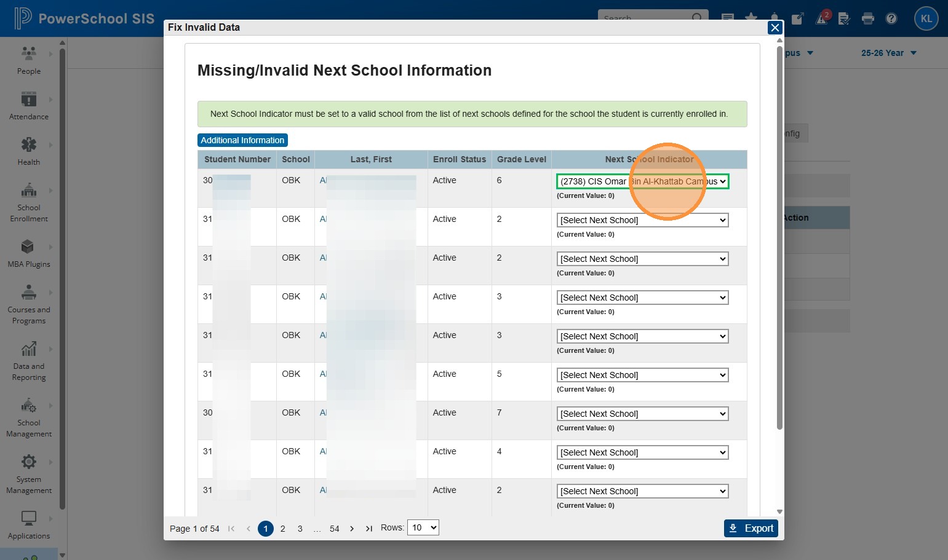Screen dimensions: 948x560
Task: Open the Applications sidebar item
Action: point(29,525)
